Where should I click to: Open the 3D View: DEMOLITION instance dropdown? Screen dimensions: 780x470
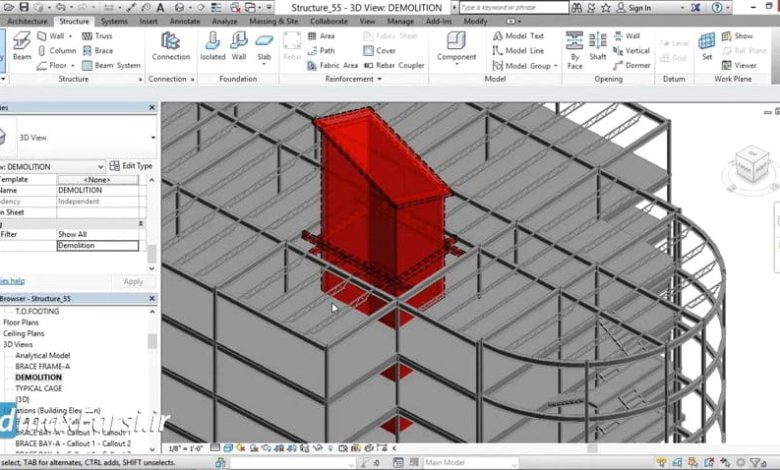point(100,166)
